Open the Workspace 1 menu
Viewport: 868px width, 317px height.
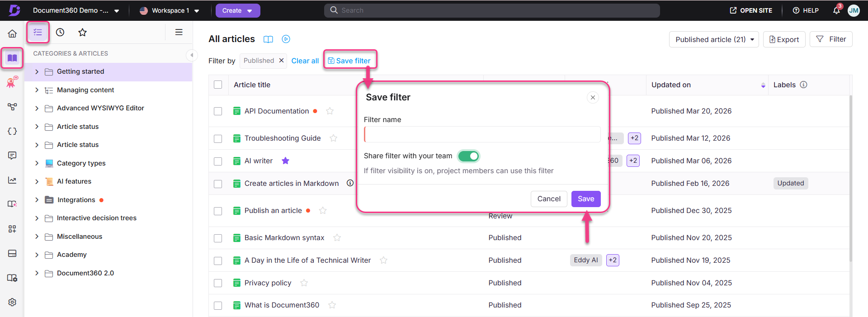(170, 10)
